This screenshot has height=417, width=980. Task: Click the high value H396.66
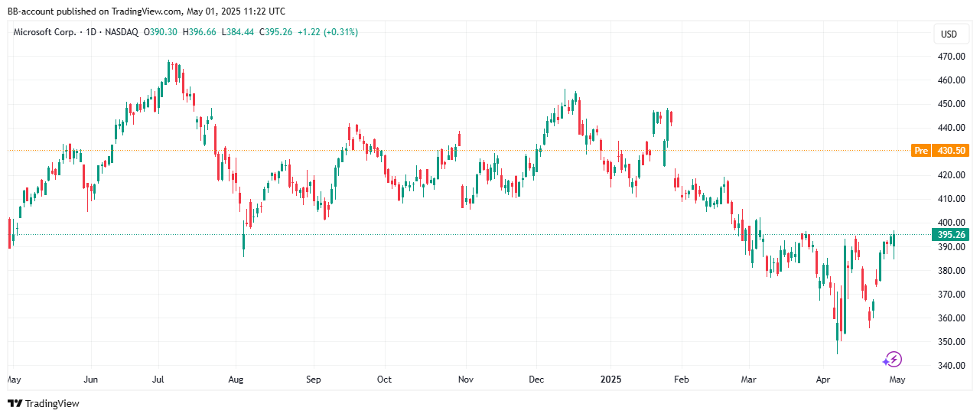[x=199, y=32]
